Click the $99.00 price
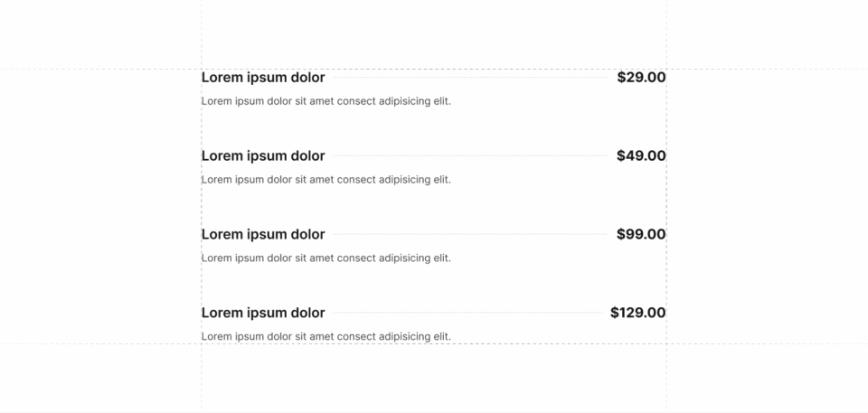Screen dimensions: 868x413 (641, 234)
